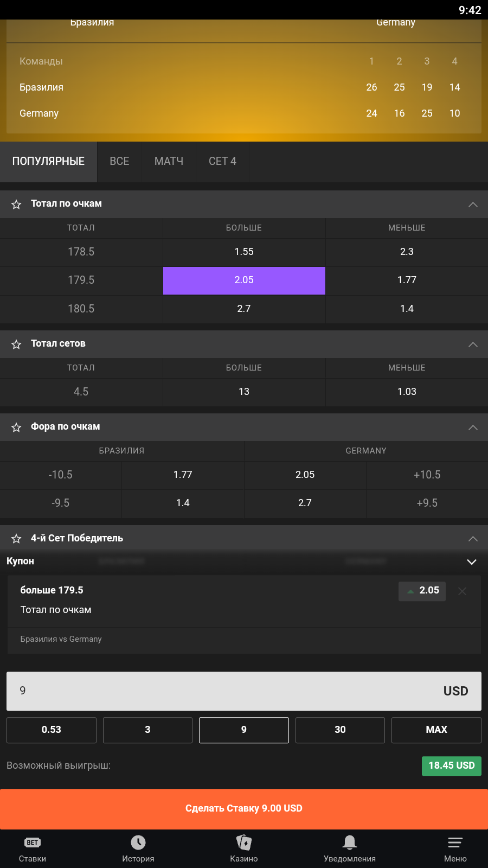
Task: Minimize the Купон bet slip
Action: (x=472, y=562)
